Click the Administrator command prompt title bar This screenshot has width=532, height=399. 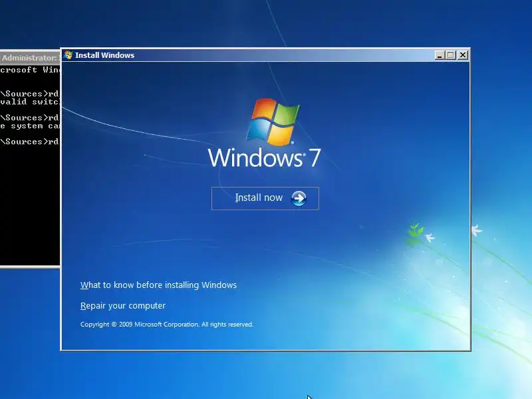[x=30, y=58]
